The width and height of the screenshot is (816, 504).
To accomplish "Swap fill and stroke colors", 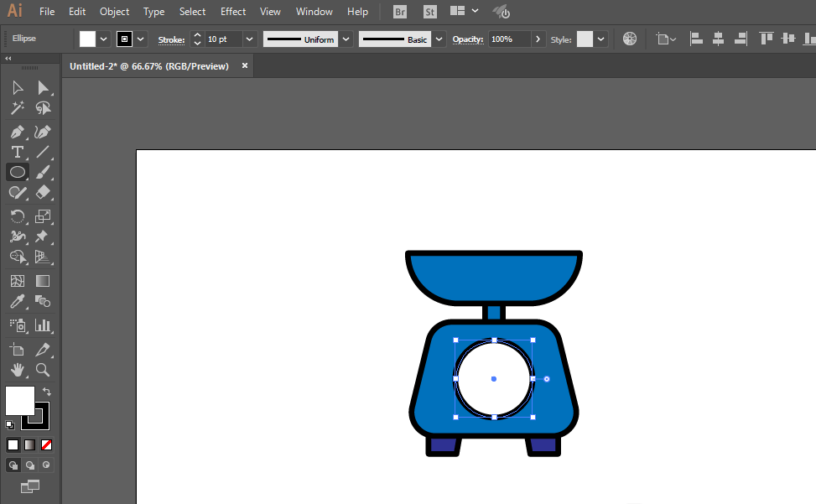I will (46, 392).
